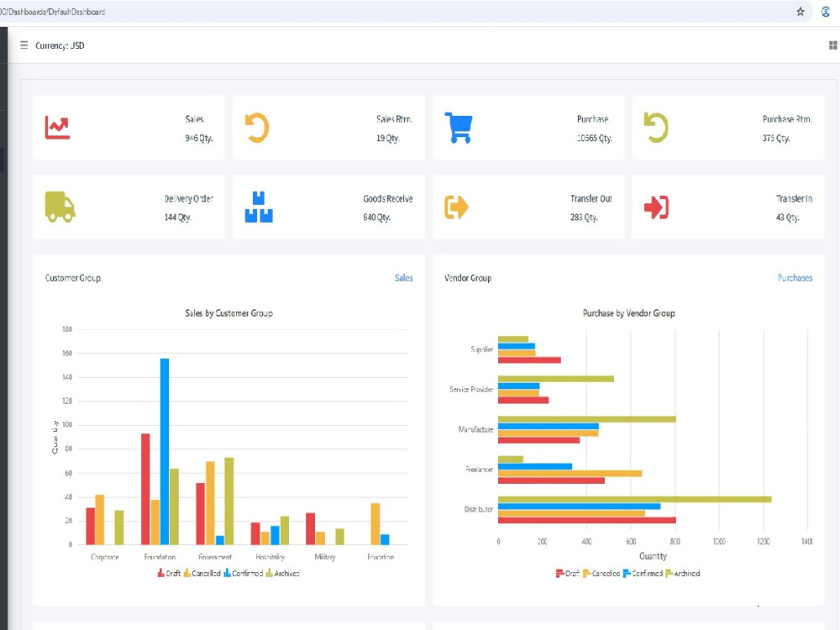Click the Freelancer axis label
This screenshot has width=840, height=630.
479,470
